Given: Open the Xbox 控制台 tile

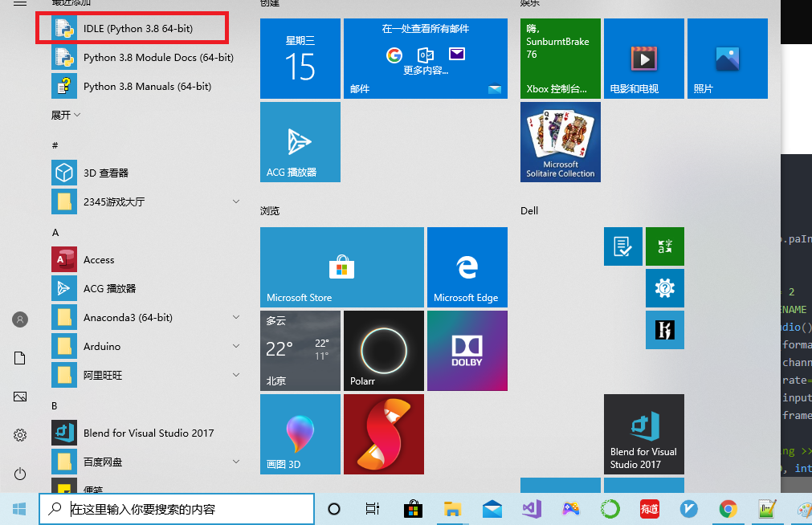Looking at the screenshot, I should click(x=561, y=59).
